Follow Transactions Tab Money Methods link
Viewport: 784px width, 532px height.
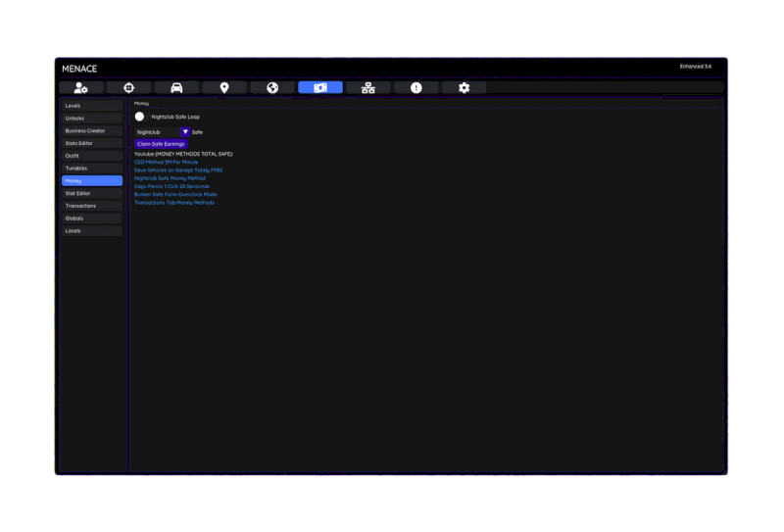[x=174, y=203]
